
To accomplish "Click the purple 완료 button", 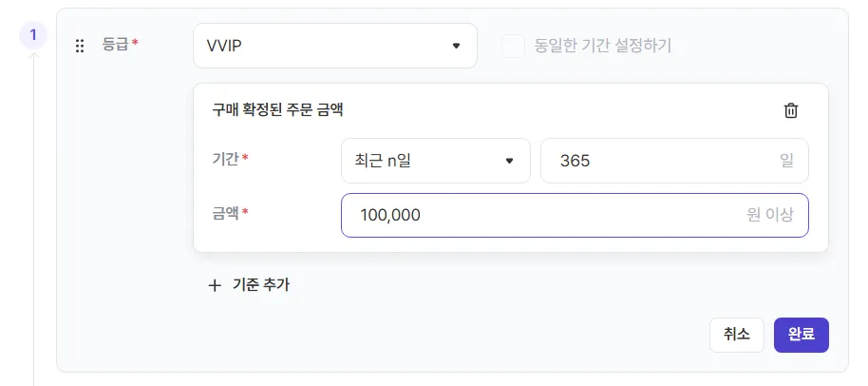I will pos(801,335).
